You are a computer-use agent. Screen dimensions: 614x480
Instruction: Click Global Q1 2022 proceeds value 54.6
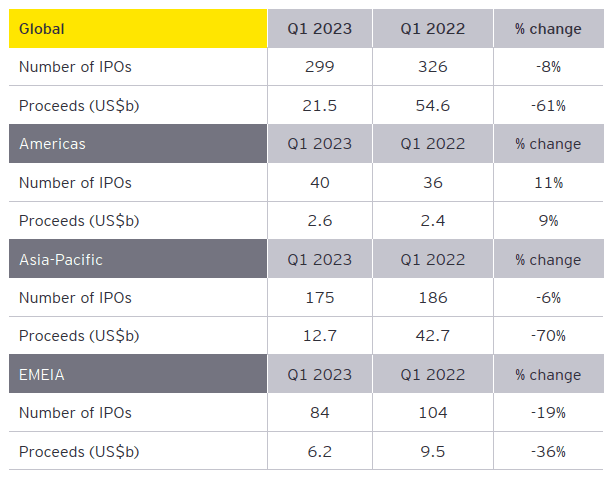point(433,105)
